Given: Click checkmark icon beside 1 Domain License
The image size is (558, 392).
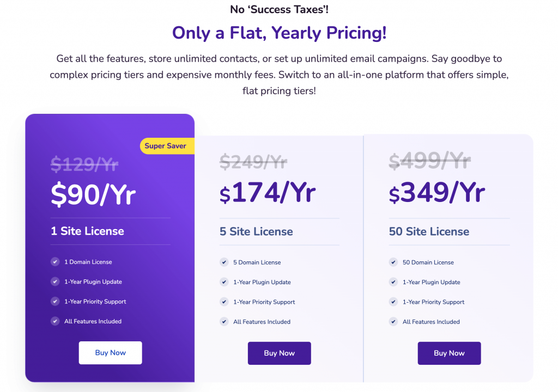Looking at the screenshot, I should [x=55, y=262].
